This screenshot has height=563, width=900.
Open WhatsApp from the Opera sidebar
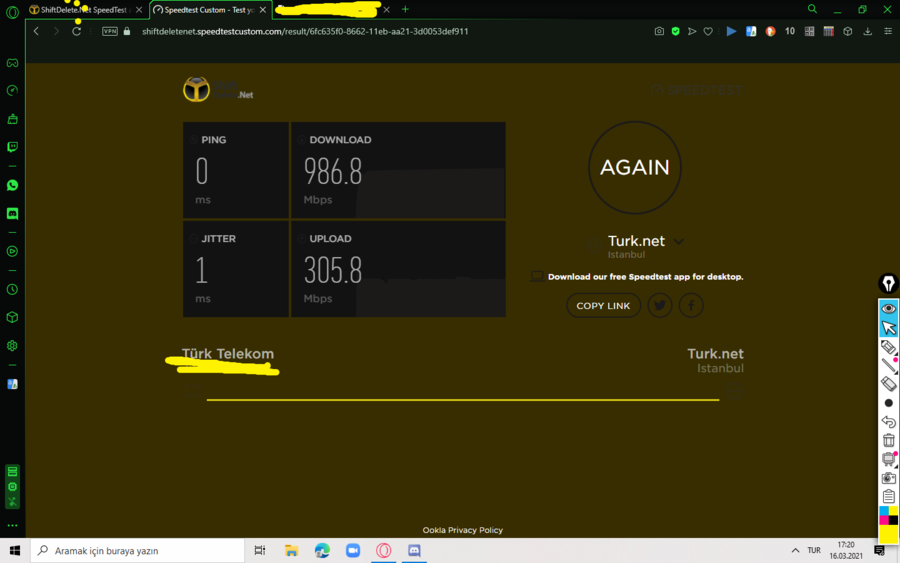pos(12,185)
